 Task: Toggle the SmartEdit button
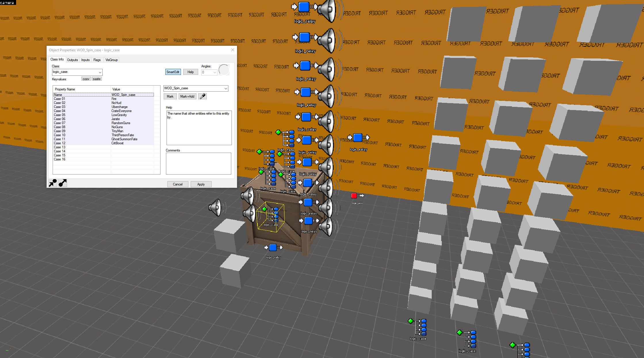tap(173, 72)
